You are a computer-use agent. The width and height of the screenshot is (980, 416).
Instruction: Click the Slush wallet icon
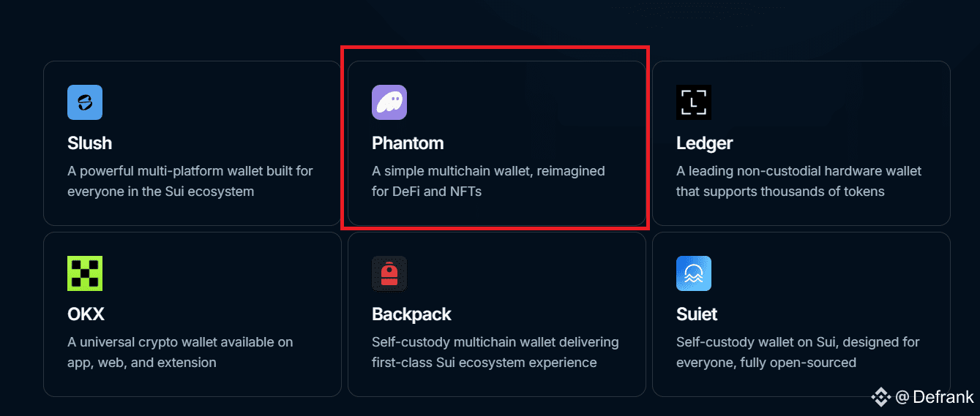[x=85, y=102]
